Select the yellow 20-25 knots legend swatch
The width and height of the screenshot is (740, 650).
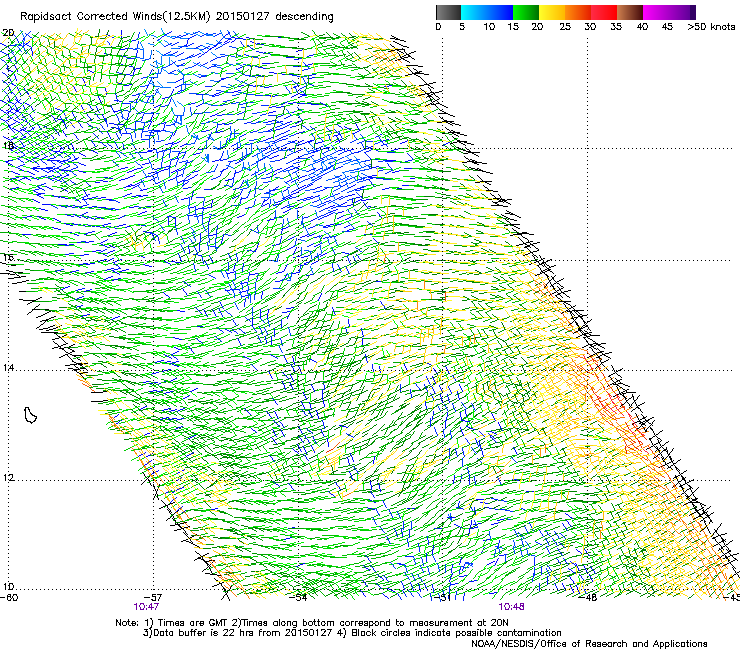pyautogui.click(x=552, y=12)
